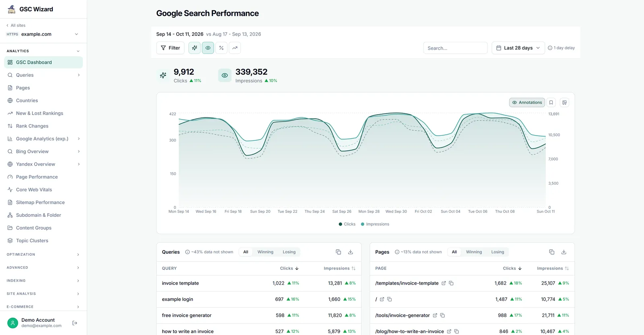Viewport: 644px width, 335px height.
Task: Open homepage / external link icon
Action: (x=382, y=299)
